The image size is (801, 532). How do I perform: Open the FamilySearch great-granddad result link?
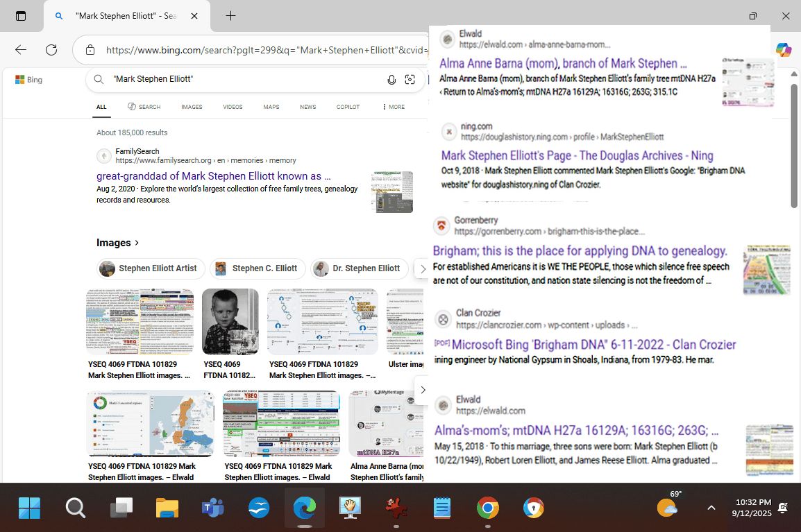(213, 176)
